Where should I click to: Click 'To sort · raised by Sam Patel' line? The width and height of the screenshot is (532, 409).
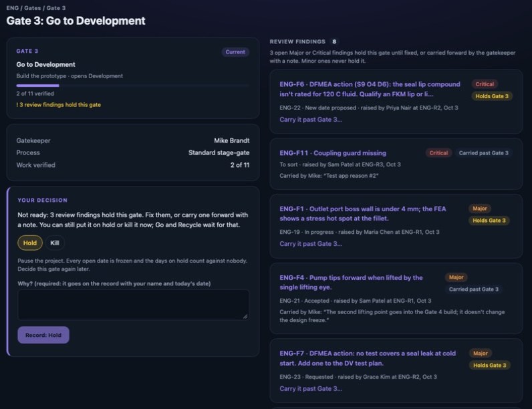pyautogui.click(x=340, y=164)
